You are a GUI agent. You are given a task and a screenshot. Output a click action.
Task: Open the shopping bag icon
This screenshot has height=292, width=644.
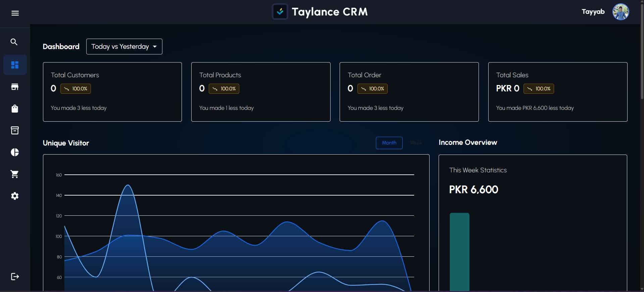pos(15,109)
